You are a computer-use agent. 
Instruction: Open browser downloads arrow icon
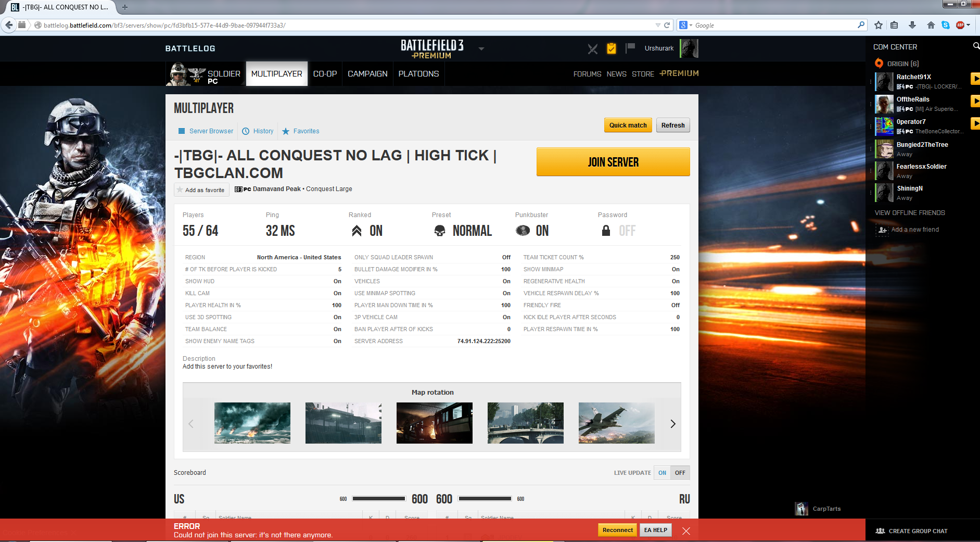[x=912, y=25]
